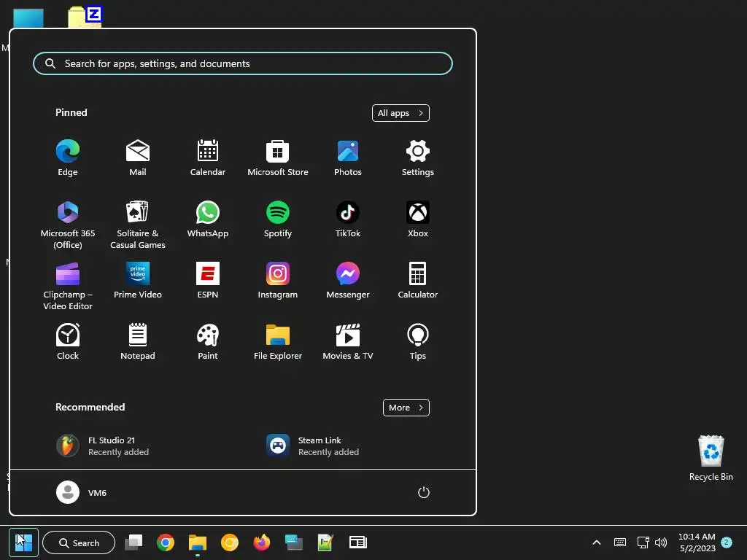Launch Chrome from the taskbar
Image resolution: width=747 pixels, height=560 pixels.
(x=166, y=542)
